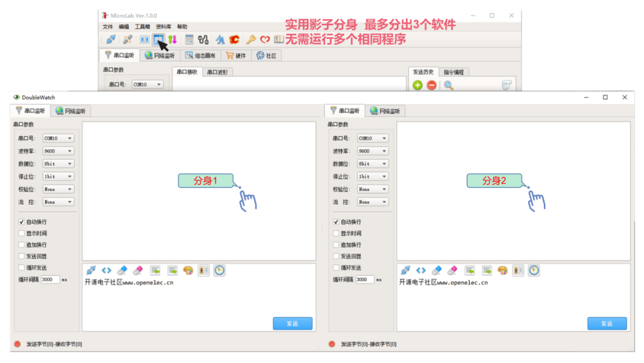This screenshot has width=644, height=363.
Task: Click the green plus add icon in send history
Action: coord(417,85)
